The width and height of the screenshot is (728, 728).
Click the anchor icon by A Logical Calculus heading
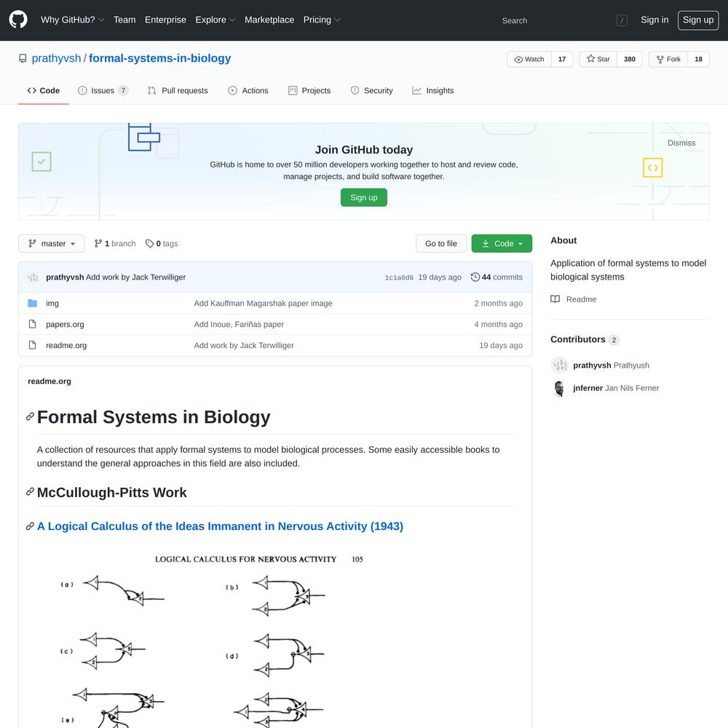pos(30,526)
